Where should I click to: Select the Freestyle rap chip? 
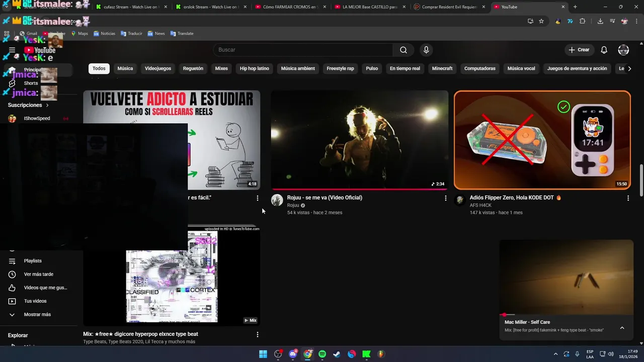point(340,69)
